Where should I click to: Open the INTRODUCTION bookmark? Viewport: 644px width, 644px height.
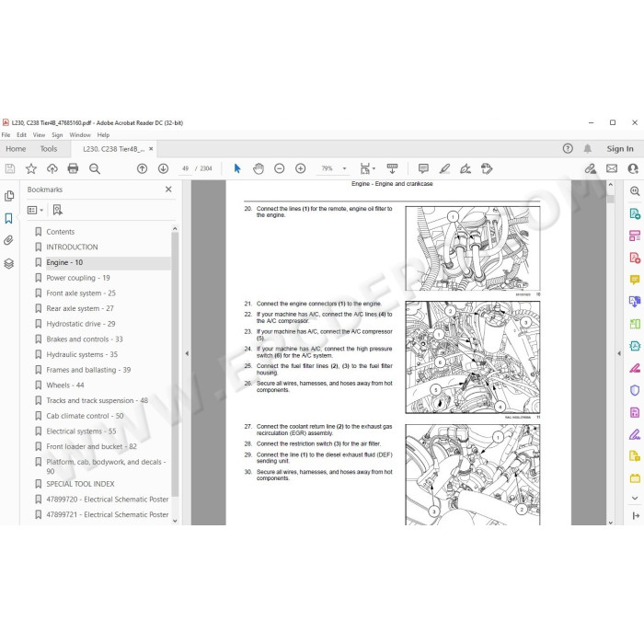tap(72, 247)
